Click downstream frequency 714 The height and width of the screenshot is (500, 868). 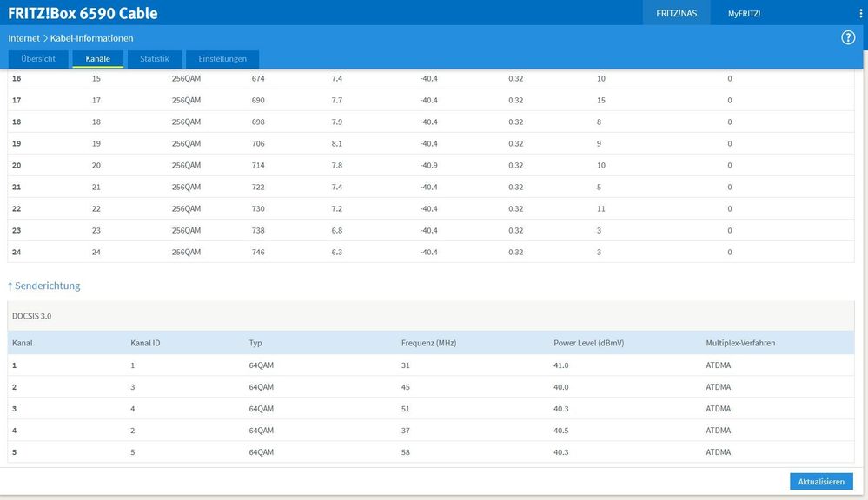point(258,166)
